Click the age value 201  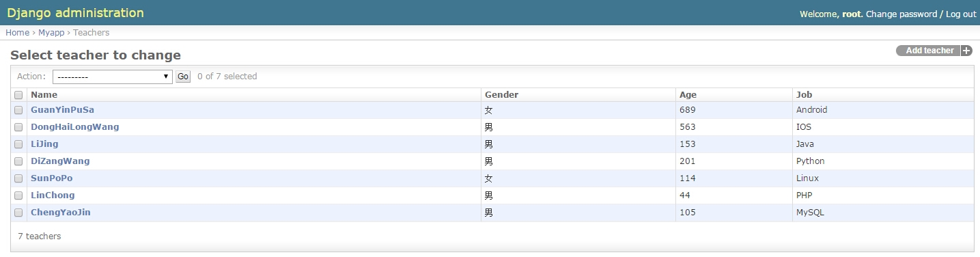(x=688, y=161)
